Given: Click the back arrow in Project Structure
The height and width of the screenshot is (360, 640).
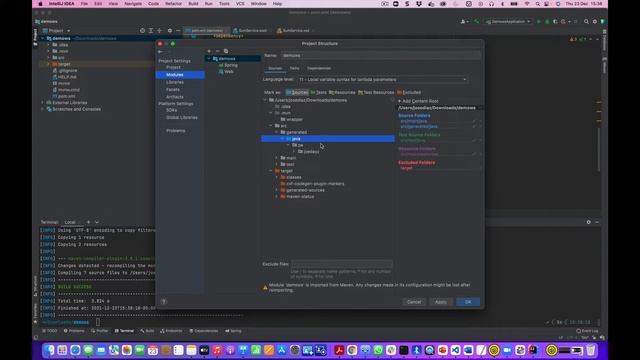Looking at the screenshot, I should [160, 52].
